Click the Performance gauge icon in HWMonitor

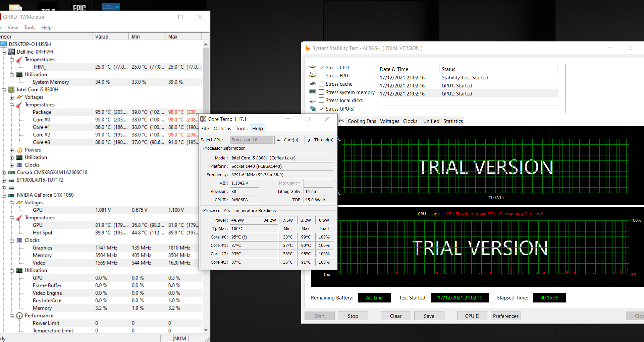tap(19, 316)
